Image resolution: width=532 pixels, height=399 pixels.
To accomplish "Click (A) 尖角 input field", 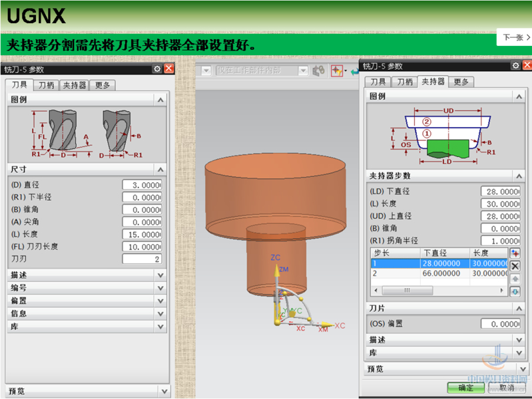I will (x=142, y=222).
